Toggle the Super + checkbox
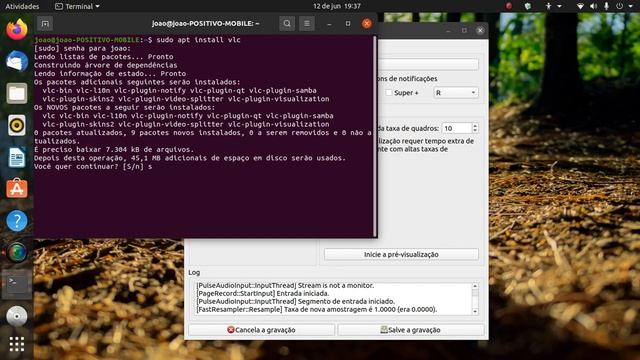The height and width of the screenshot is (360, 640). point(389,93)
